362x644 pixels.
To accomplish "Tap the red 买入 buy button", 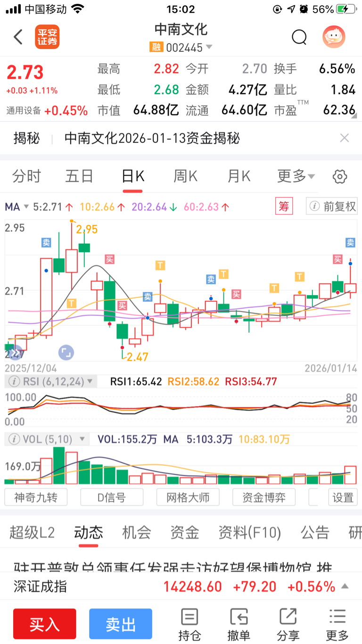I will click(45, 624).
